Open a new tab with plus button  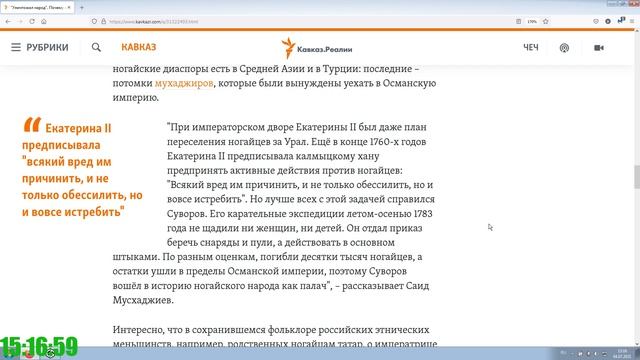[82, 7]
